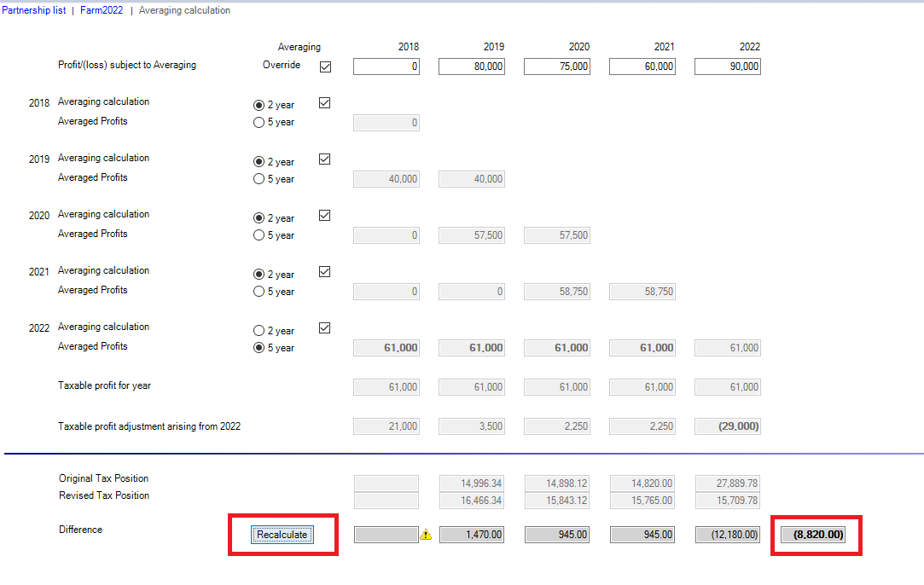This screenshot has height=585, width=924.
Task: Click the 2019 profit field showing 80,000
Action: click(472, 67)
